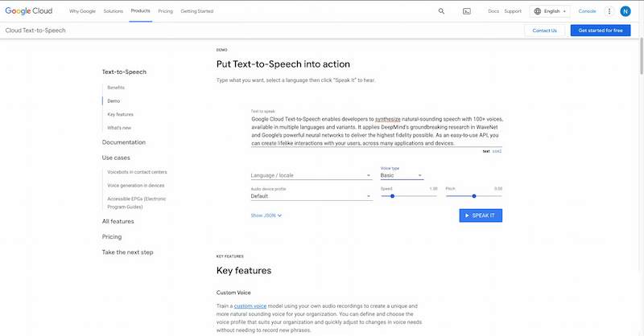Switch input mode to ssml
Screen dimensions: 644x336
coord(497,151)
